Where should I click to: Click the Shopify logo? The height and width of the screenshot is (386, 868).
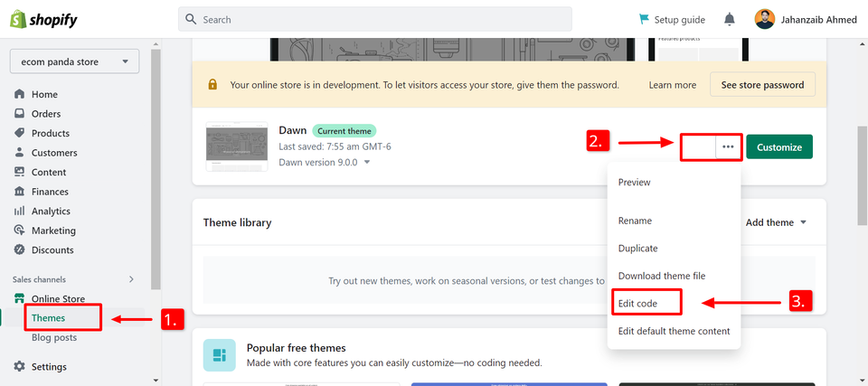(x=43, y=20)
